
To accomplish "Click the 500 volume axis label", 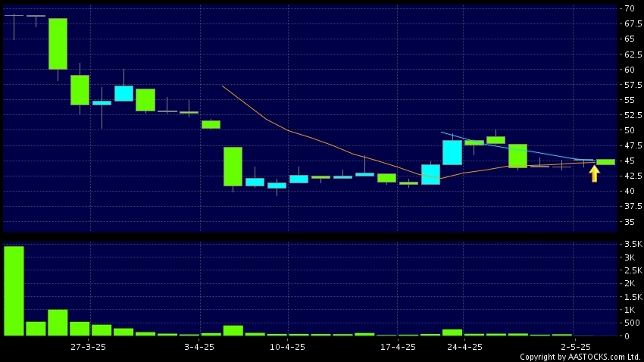I will (632, 323).
